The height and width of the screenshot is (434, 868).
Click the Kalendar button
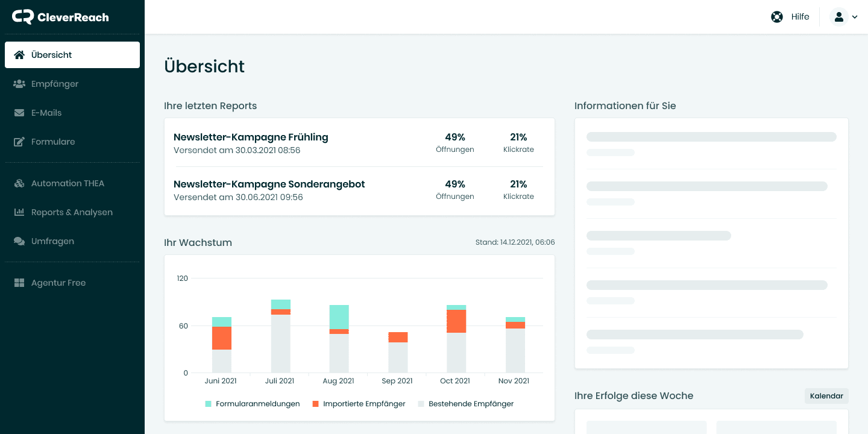(x=826, y=395)
